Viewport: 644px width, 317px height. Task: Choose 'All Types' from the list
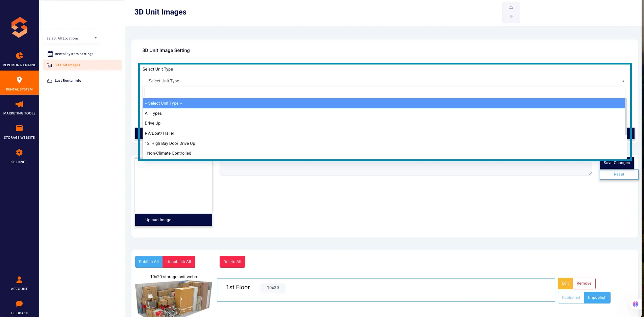384,113
